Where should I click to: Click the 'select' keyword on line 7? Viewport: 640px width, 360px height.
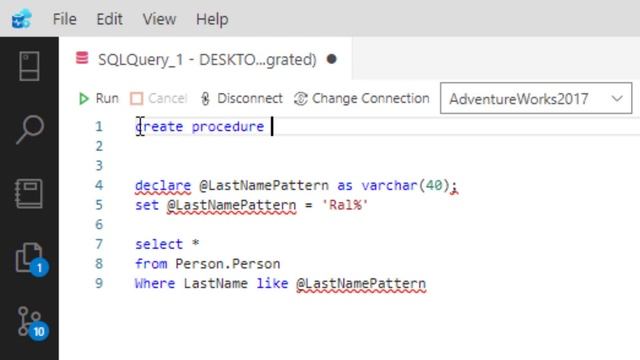(159, 244)
